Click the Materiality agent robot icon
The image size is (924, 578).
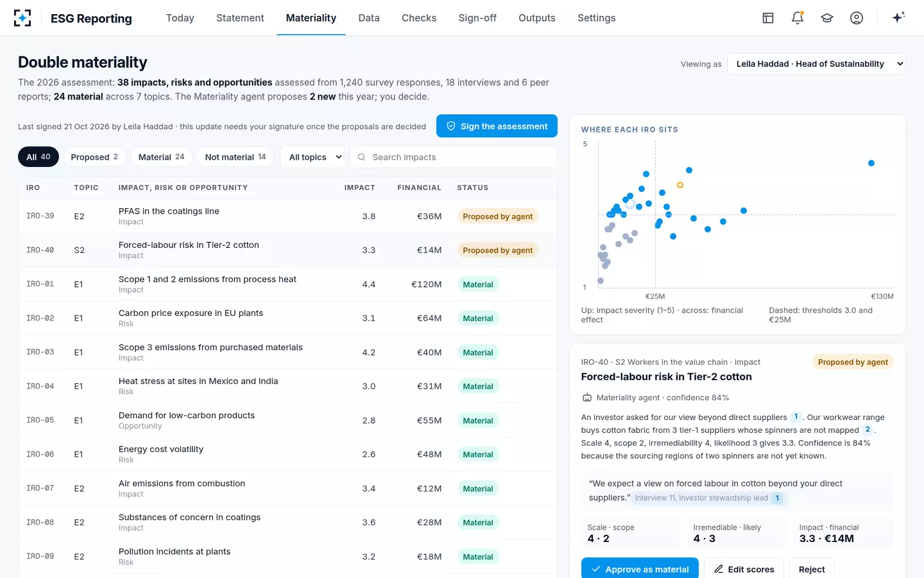click(x=586, y=398)
